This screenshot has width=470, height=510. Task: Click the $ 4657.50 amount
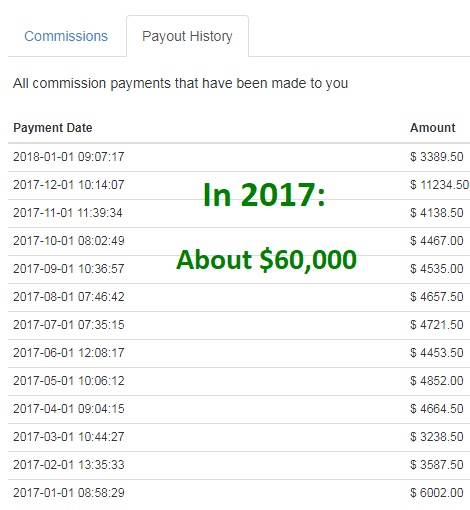tap(437, 297)
